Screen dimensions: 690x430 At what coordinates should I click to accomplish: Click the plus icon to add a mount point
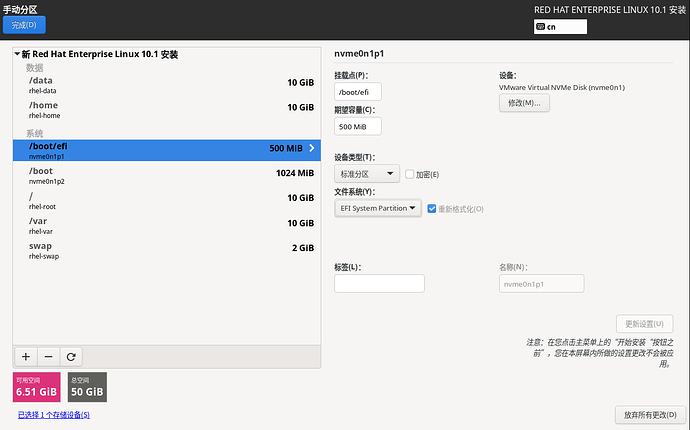coord(26,356)
